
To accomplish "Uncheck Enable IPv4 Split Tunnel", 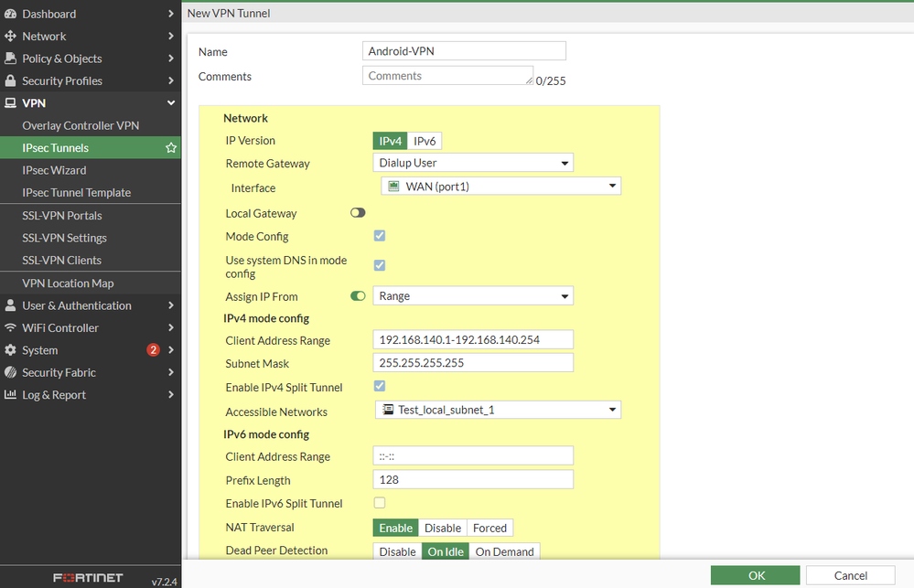I will tap(380, 386).
